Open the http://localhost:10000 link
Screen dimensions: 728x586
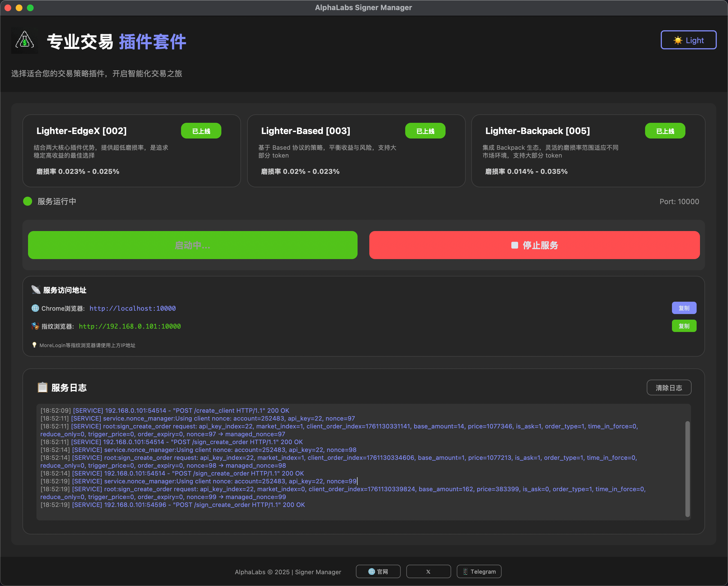[132, 308]
